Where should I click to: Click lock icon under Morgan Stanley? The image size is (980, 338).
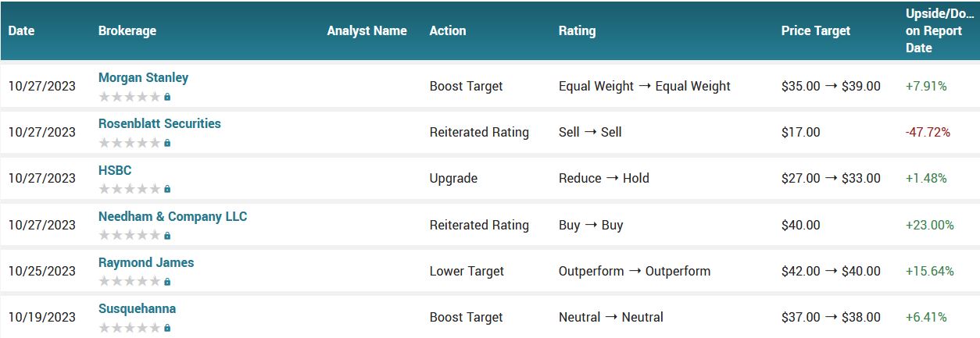tap(167, 97)
